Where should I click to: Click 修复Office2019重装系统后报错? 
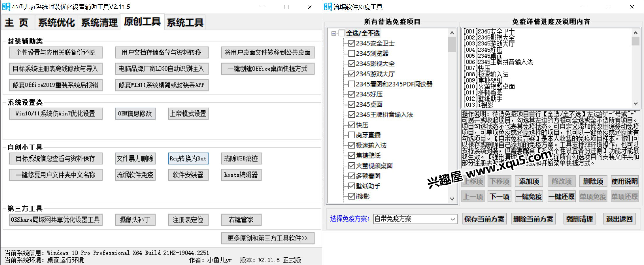(x=56, y=85)
